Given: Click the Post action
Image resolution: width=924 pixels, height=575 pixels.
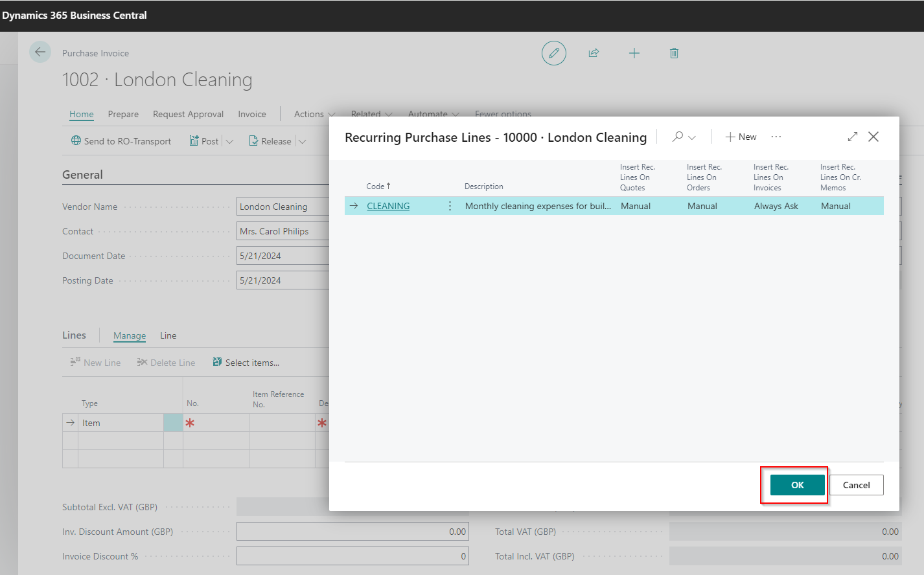Looking at the screenshot, I should tap(204, 141).
